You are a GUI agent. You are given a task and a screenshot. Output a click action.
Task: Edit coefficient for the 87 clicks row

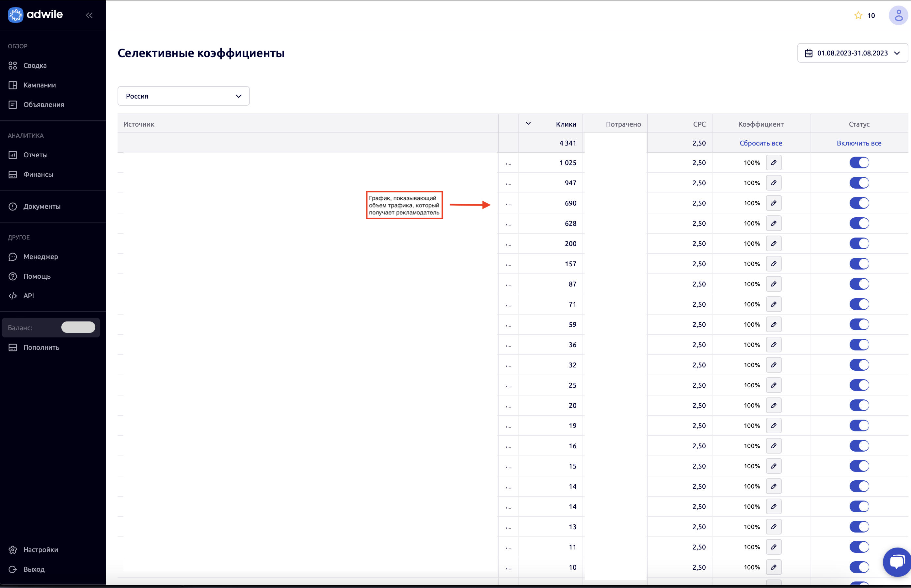774,284
